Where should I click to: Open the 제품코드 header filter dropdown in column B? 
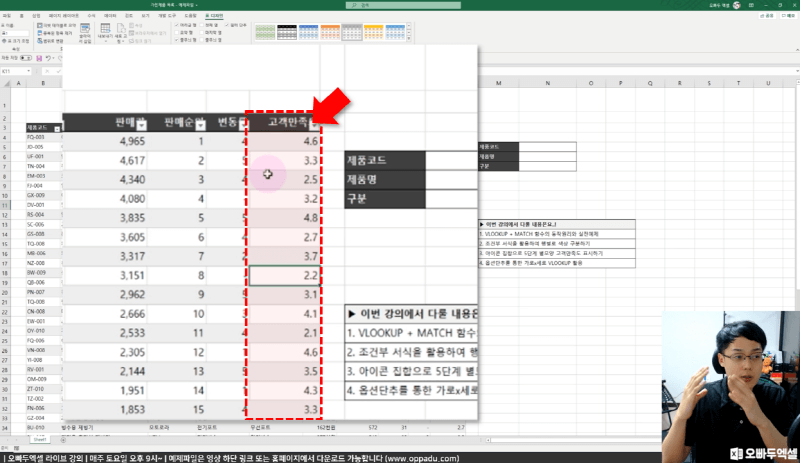(57, 129)
